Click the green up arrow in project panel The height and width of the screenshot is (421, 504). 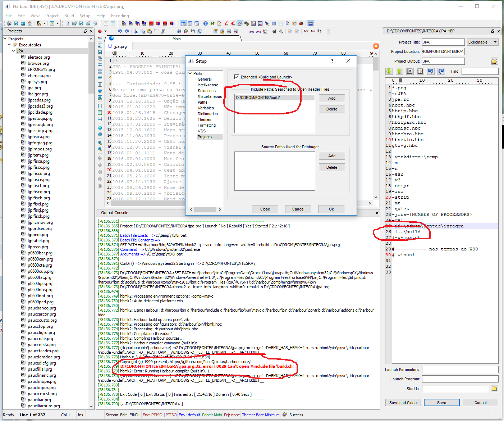pyautogui.click(x=399, y=71)
